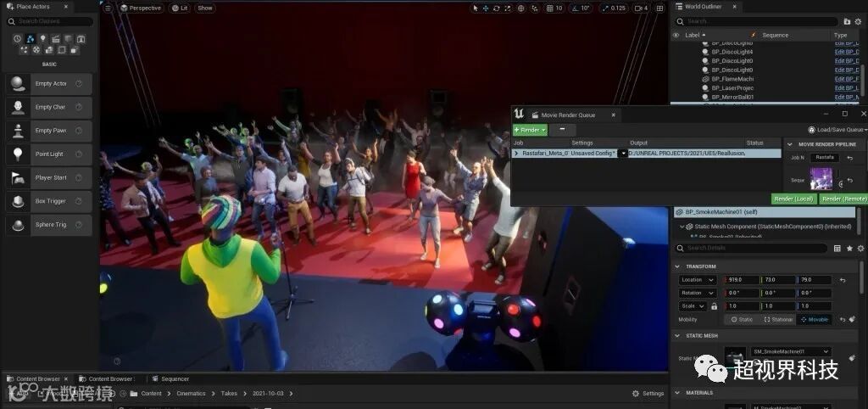Select the Recently Placed clock icon
The image size is (868, 409).
pyautogui.click(x=17, y=39)
